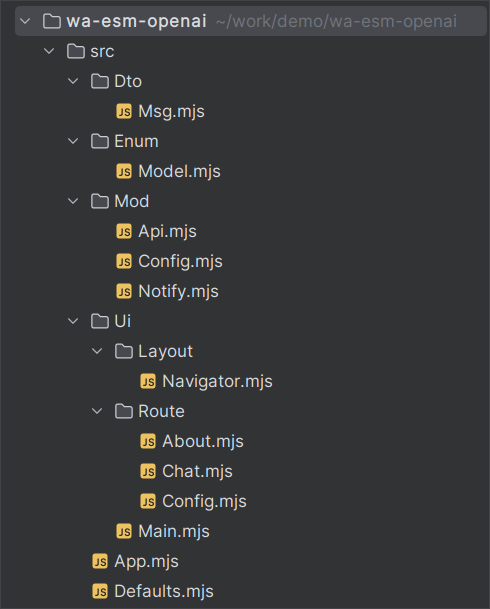Collapse the Route folder chevron

97,411
